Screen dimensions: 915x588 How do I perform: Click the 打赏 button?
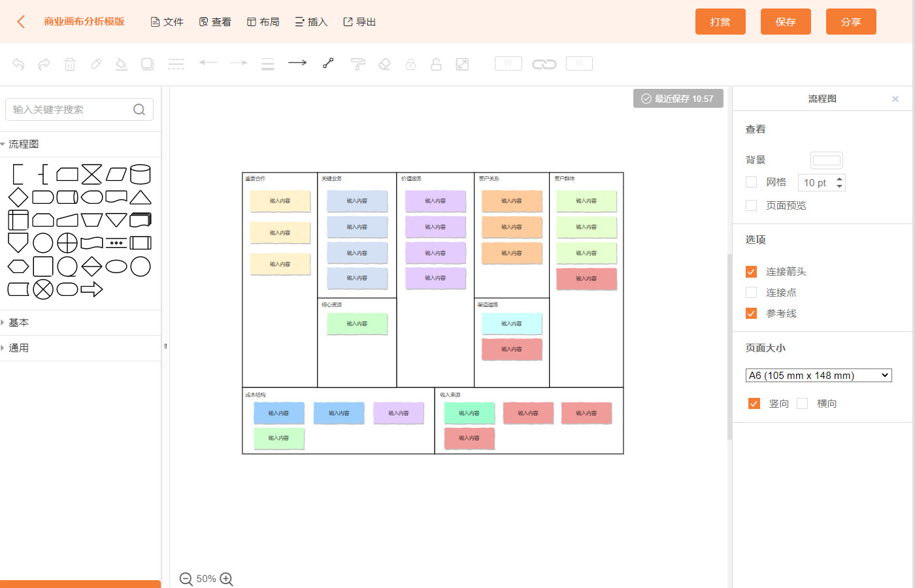pos(720,22)
